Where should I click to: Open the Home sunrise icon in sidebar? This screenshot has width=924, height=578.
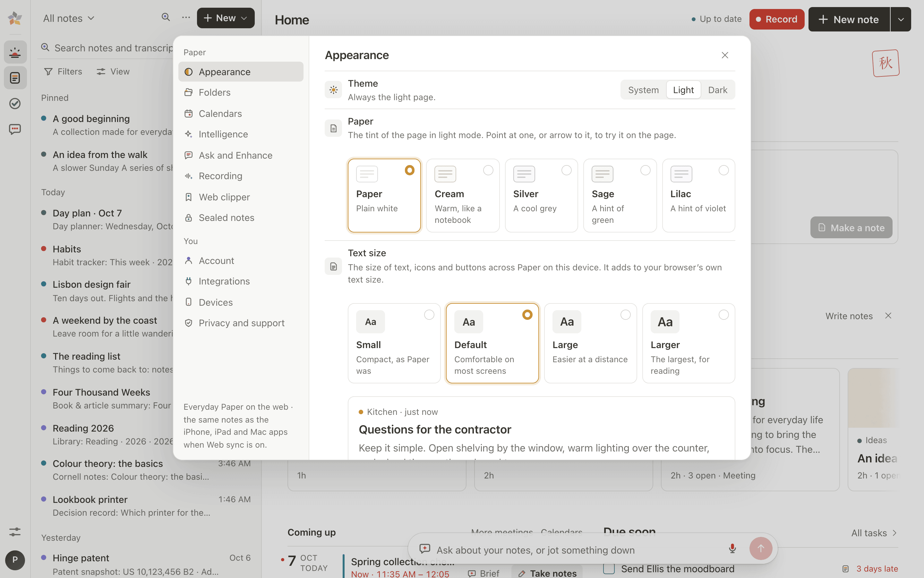click(15, 52)
